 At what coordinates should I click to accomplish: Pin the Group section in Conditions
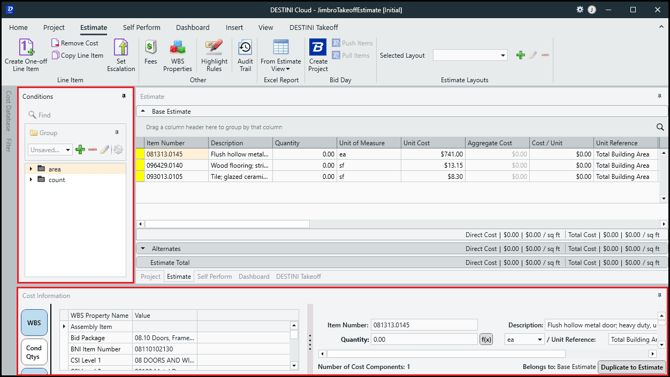117,133
